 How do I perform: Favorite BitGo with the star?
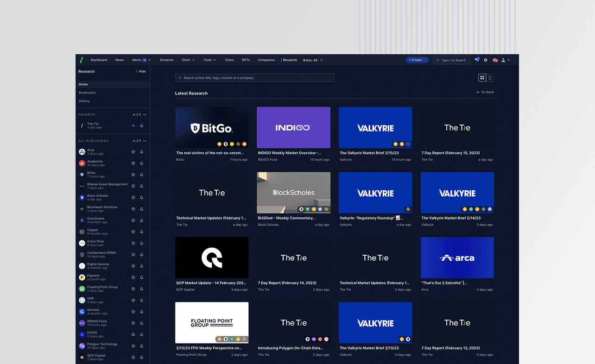click(x=133, y=175)
